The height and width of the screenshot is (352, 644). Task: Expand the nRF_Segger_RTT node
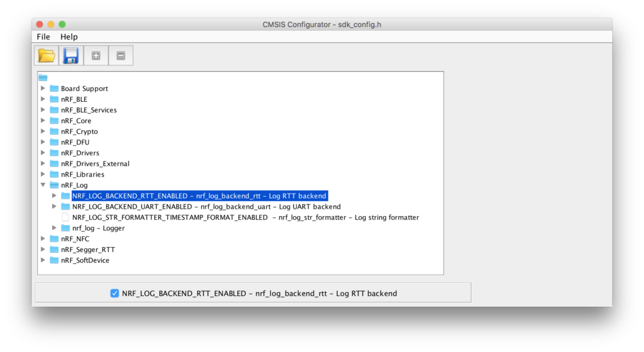tap(43, 249)
